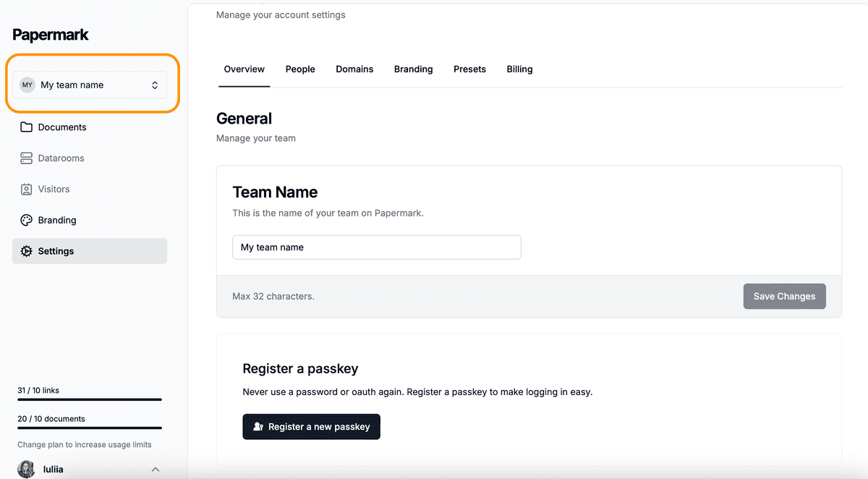Viewport: 868px width, 479px height.
Task: Click the Papermark logo
Action: click(x=51, y=35)
